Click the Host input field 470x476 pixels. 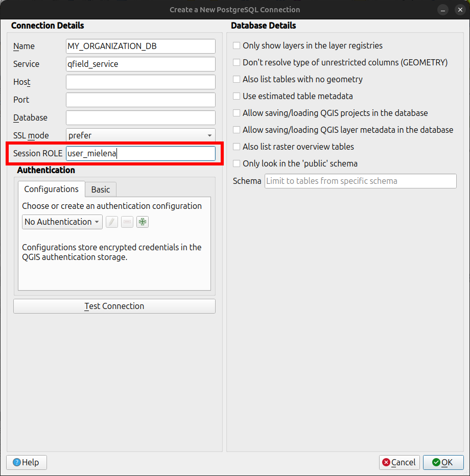(140, 82)
